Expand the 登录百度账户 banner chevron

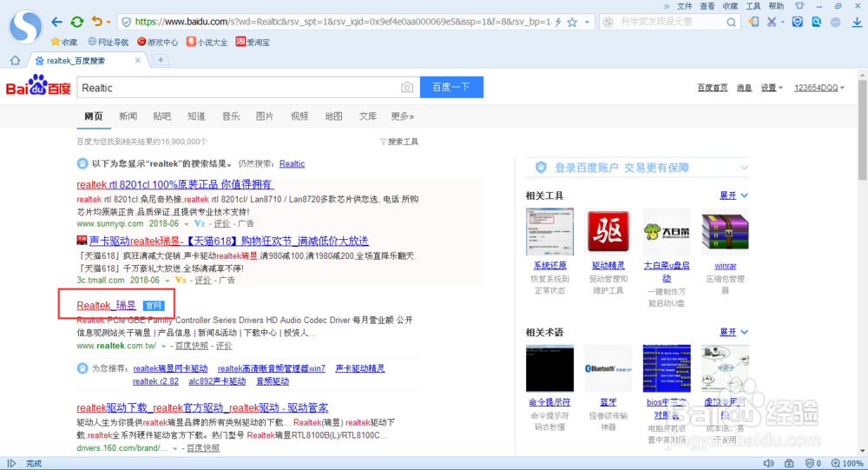[744, 168]
